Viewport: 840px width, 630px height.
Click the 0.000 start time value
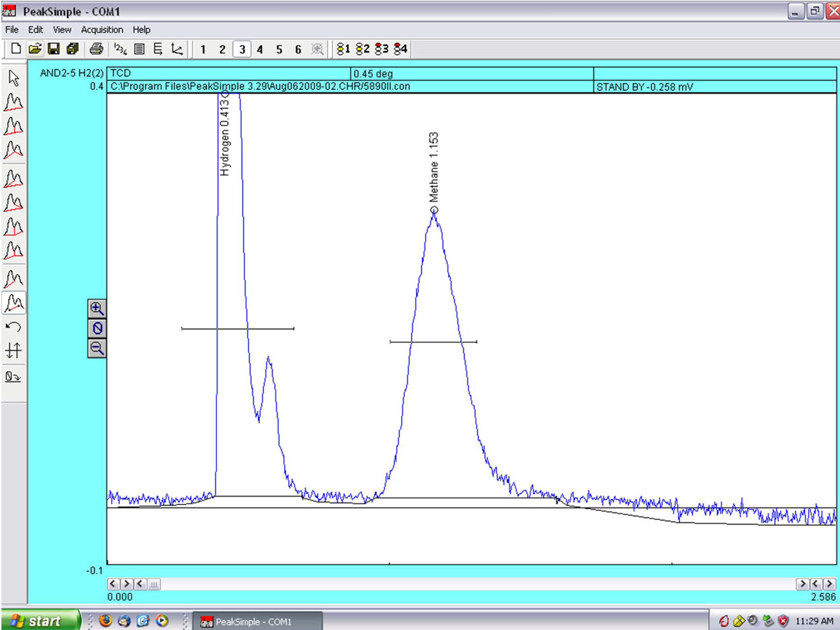coord(120,597)
